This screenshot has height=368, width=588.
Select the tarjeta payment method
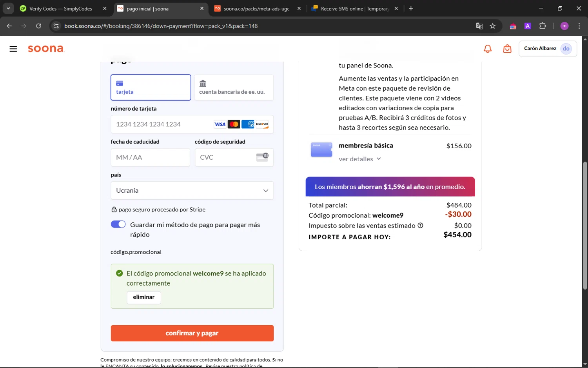pyautogui.click(x=151, y=87)
